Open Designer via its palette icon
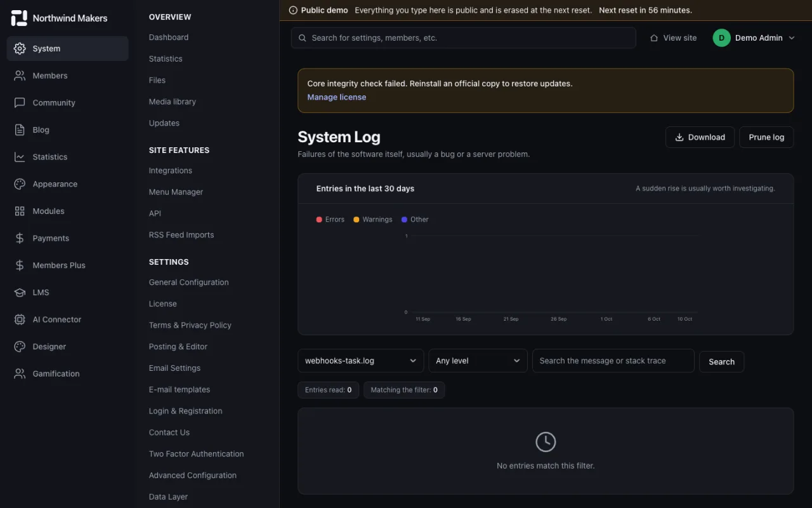Viewport: 812px width, 508px height. coord(20,347)
